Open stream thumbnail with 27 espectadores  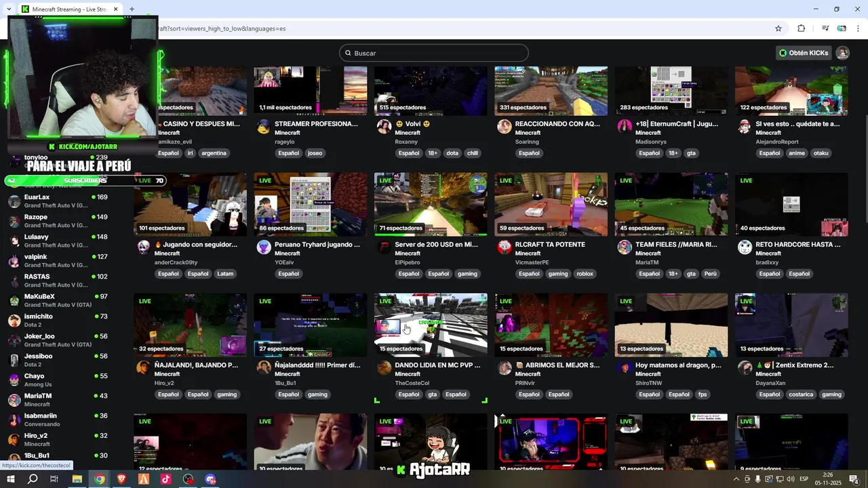311,325
